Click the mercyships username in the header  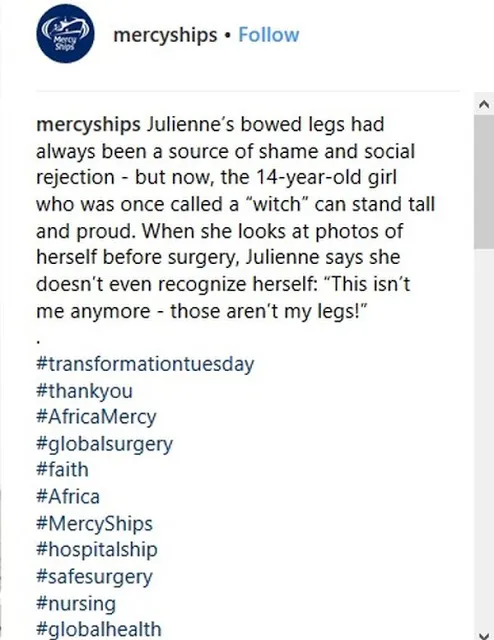click(x=165, y=35)
